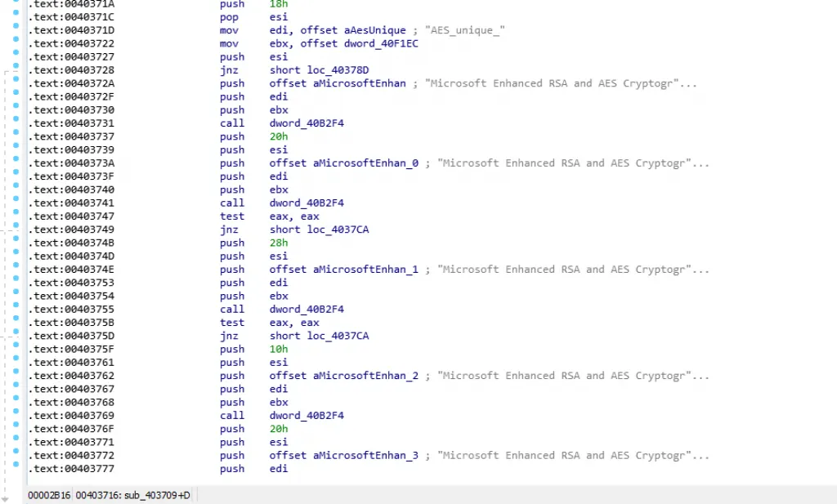Click the blue dot at address 00403769

[x=16, y=416]
